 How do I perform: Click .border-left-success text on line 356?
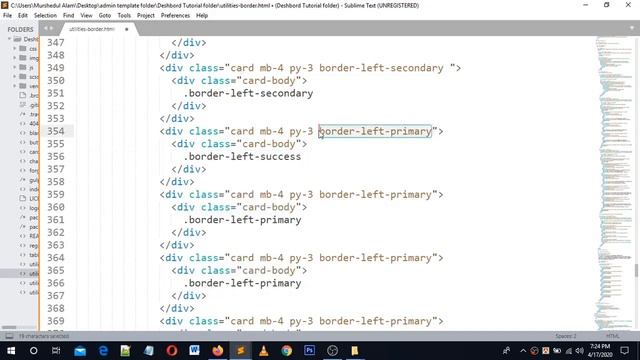(x=242, y=156)
